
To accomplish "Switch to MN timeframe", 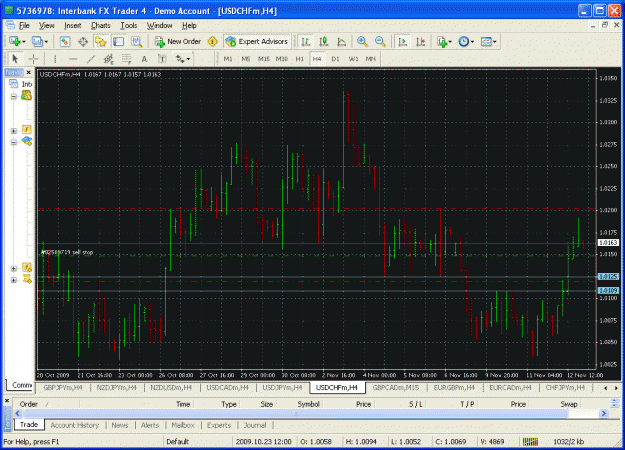I will pyautogui.click(x=371, y=59).
